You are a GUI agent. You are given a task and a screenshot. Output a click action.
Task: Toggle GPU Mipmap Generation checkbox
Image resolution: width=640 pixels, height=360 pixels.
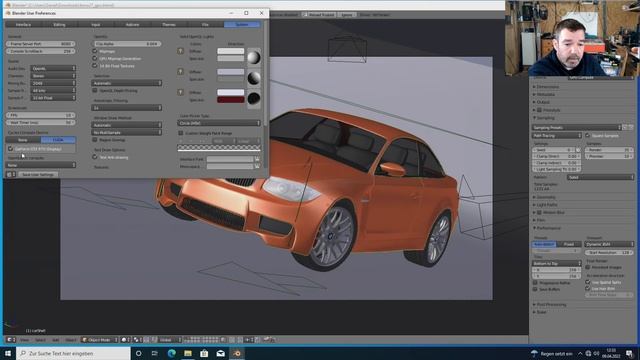point(95,58)
